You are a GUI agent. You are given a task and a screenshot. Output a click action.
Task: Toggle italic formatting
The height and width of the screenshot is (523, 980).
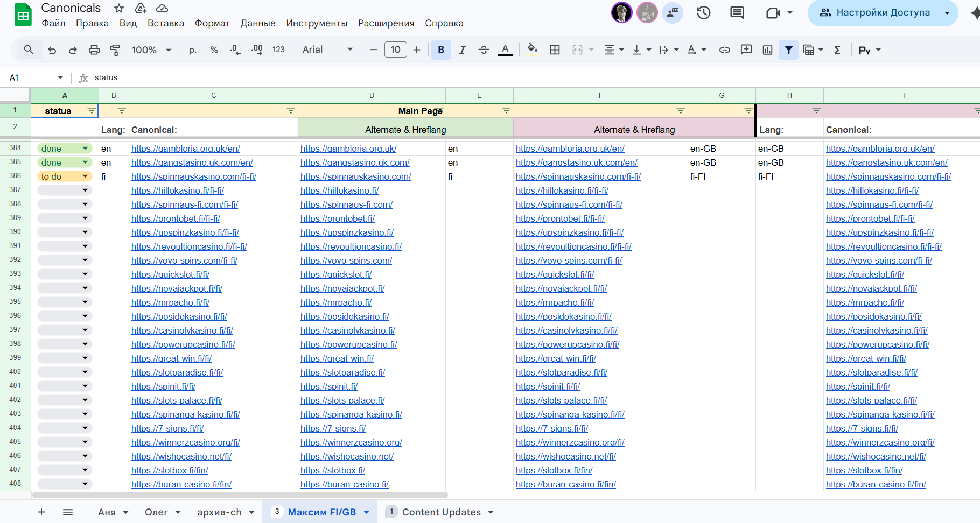[462, 50]
